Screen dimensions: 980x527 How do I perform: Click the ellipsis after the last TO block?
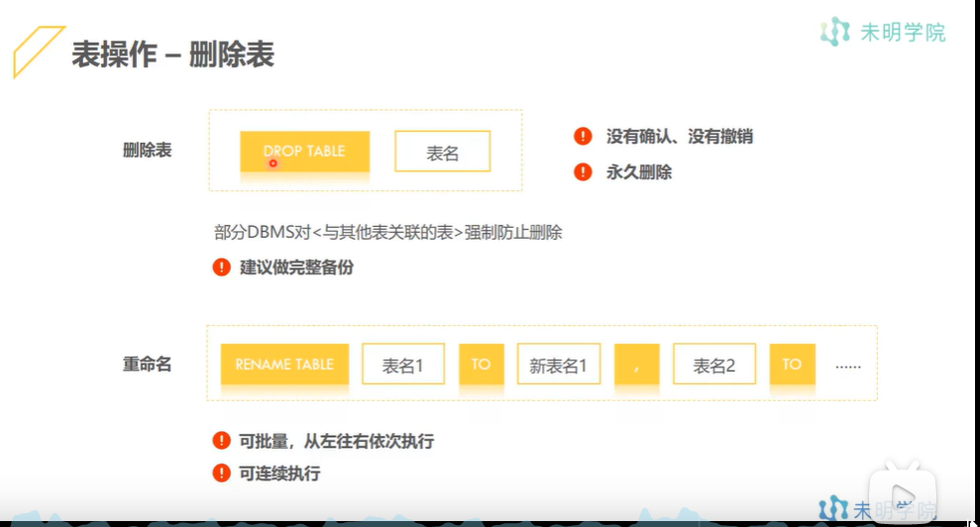(848, 367)
